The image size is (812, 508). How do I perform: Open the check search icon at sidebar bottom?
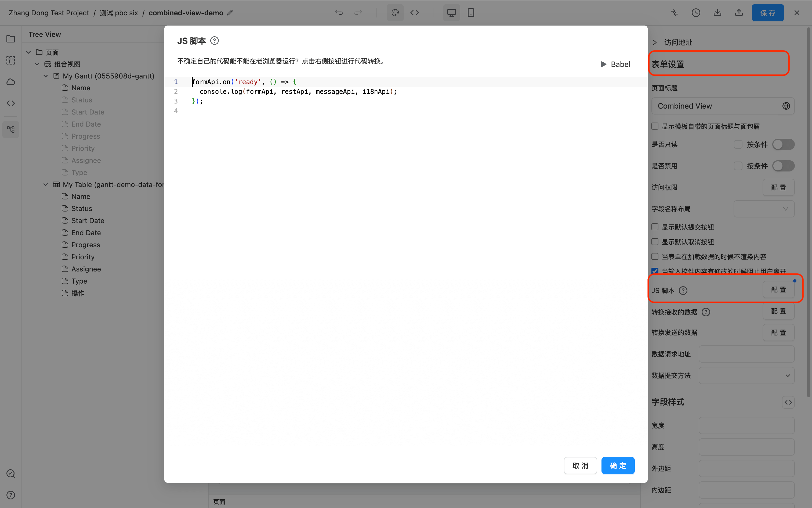click(x=11, y=473)
